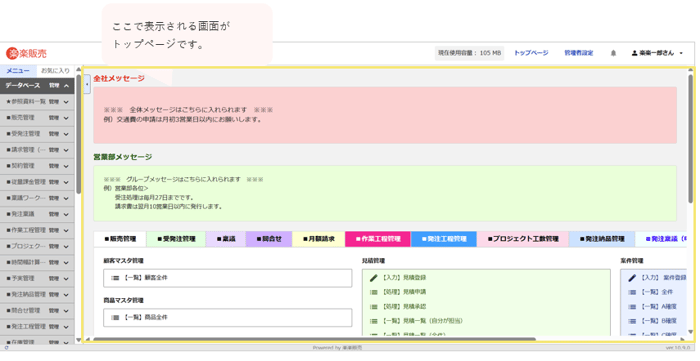Open the 楽楽一郎さん user dropdown
The height and width of the screenshot is (361, 700).
657,53
